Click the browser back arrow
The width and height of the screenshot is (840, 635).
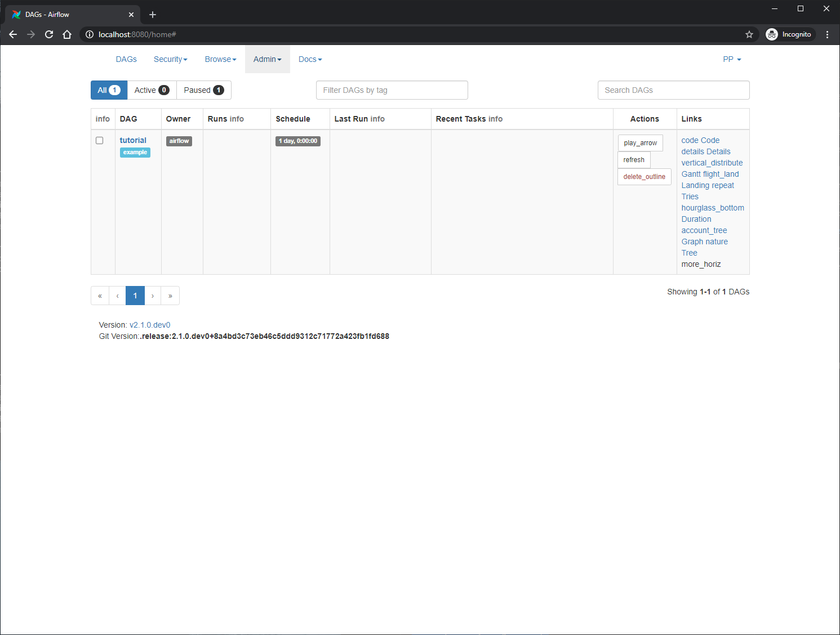click(x=13, y=34)
